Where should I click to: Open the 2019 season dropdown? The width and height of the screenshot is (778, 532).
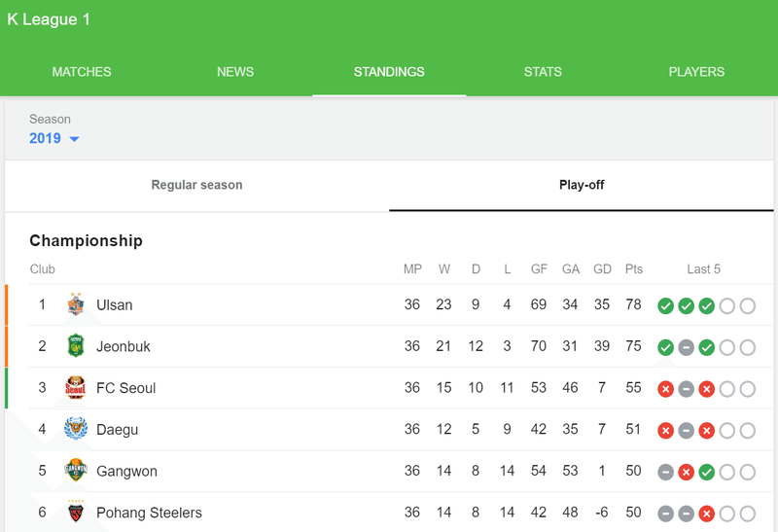(x=54, y=138)
